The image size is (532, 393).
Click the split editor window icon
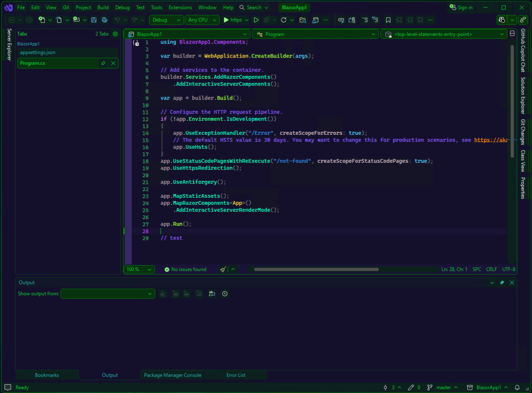(x=512, y=34)
